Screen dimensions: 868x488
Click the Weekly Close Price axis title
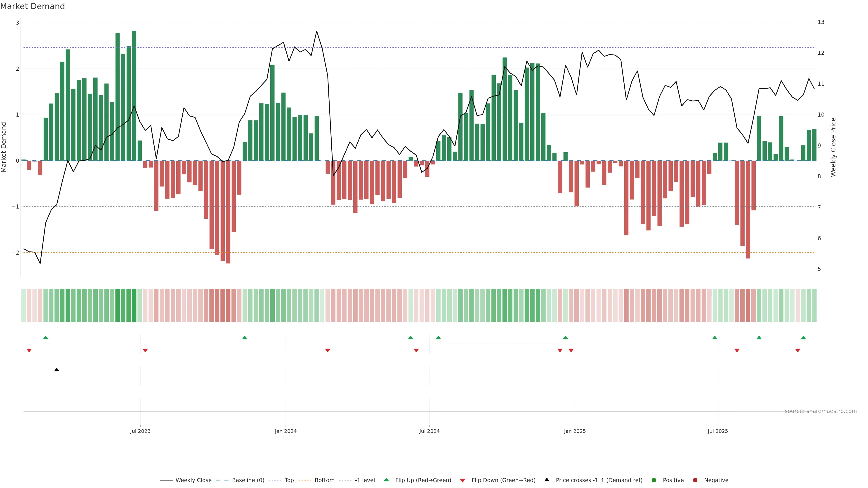point(833,147)
